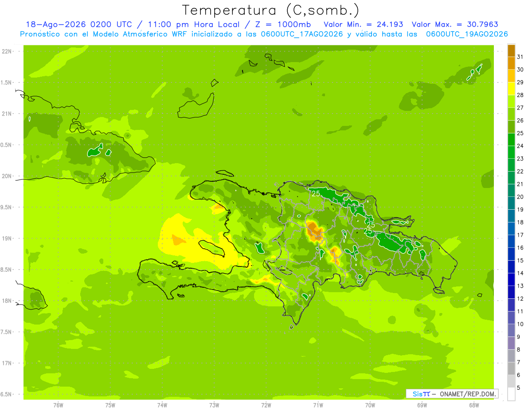
Task: Click latitude axis label '0.5N'
Action: pos(6,145)
